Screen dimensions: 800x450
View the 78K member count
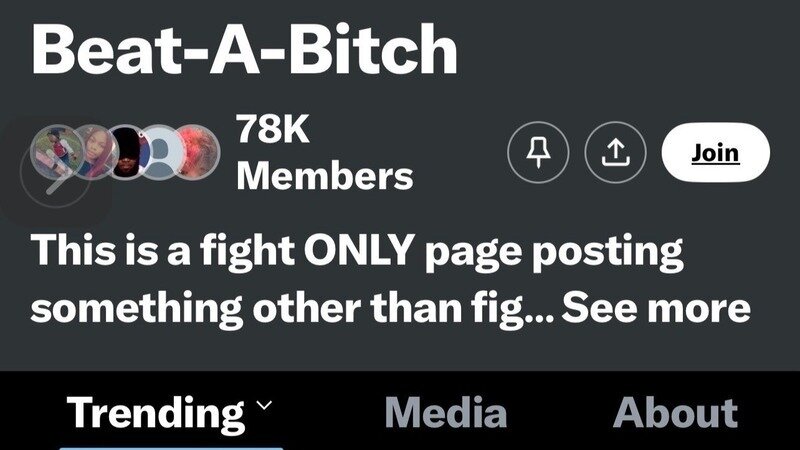tap(272, 130)
